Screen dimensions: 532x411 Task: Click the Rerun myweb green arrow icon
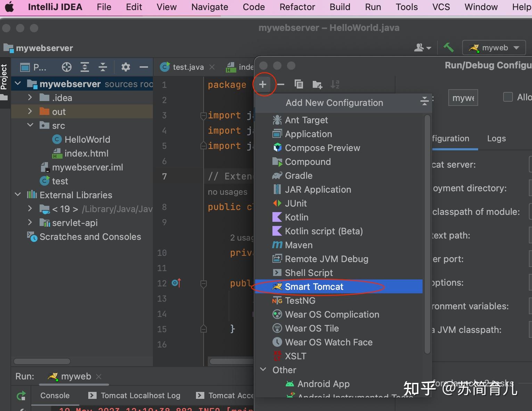point(21,395)
